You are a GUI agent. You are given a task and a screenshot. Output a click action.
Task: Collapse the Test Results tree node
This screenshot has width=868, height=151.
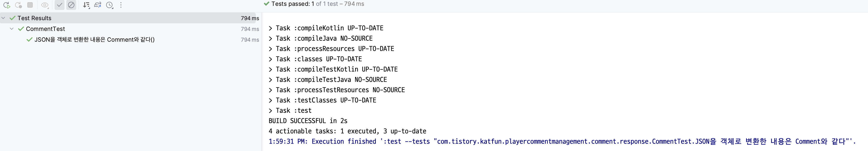pyautogui.click(x=3, y=18)
